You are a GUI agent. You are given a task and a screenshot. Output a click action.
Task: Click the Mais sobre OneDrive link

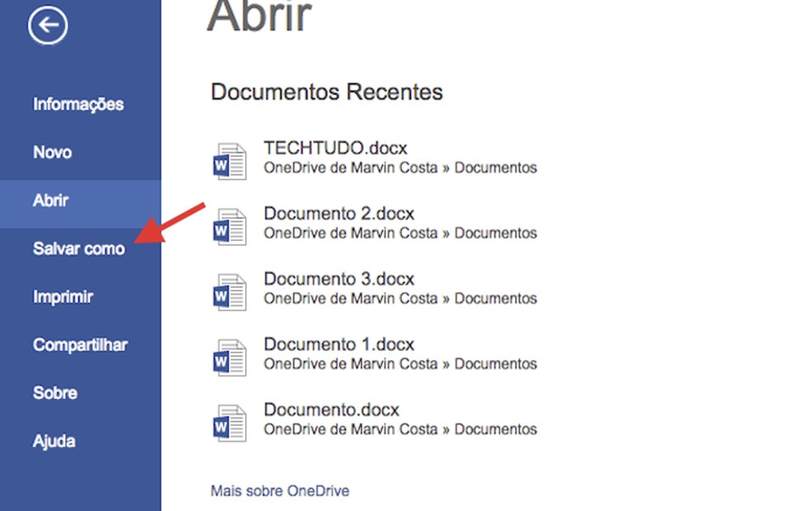tap(280, 490)
